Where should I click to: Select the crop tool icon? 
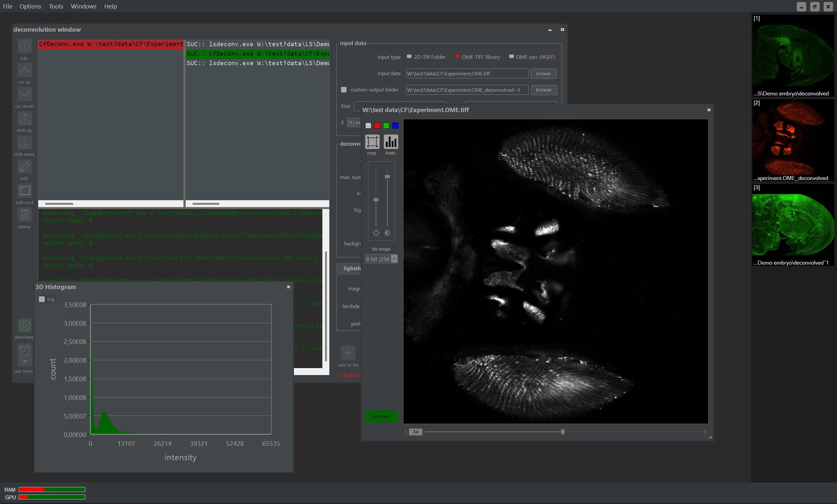(x=372, y=142)
